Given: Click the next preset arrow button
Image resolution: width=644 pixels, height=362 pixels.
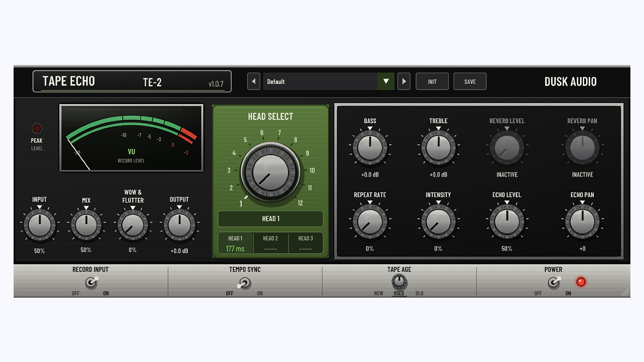Looking at the screenshot, I should (404, 81).
